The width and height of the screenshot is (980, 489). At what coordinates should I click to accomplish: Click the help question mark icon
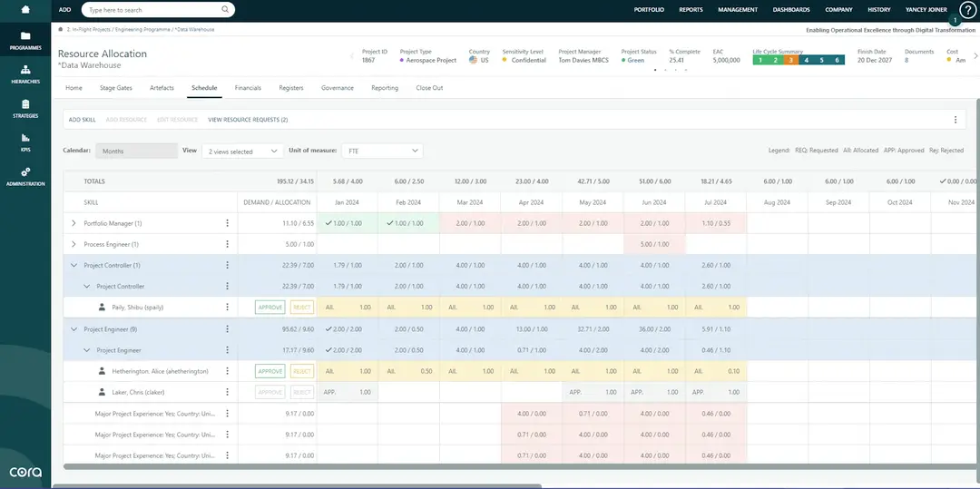click(967, 10)
